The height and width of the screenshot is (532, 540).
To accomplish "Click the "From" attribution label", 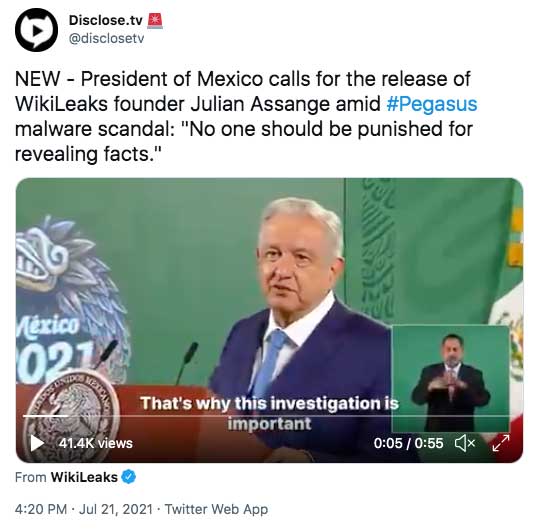I will tap(31, 477).
